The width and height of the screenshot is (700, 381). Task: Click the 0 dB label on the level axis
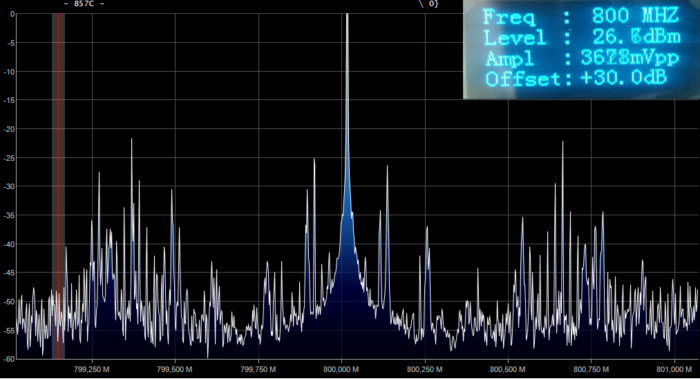[12, 14]
